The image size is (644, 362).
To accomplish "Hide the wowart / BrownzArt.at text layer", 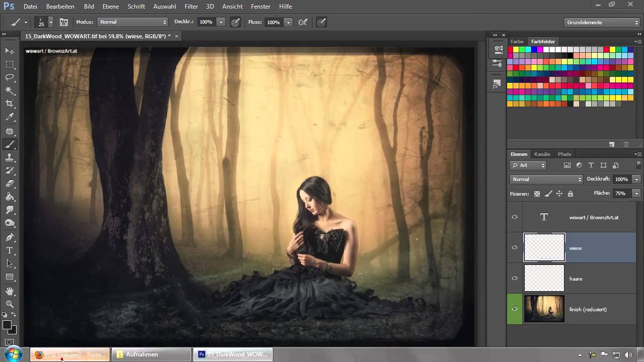I will pyautogui.click(x=515, y=217).
